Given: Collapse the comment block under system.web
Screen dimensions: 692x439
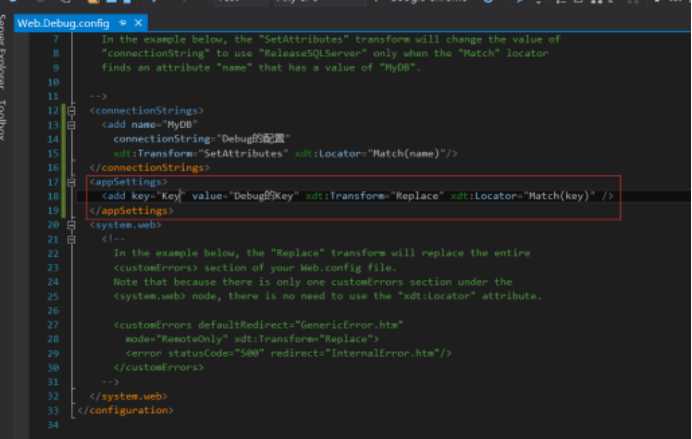Looking at the screenshot, I should coord(71,240).
